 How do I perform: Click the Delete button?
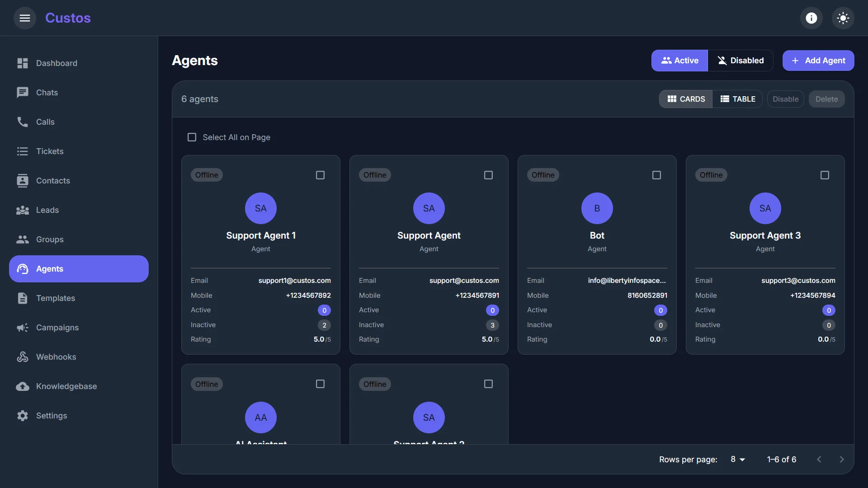826,99
